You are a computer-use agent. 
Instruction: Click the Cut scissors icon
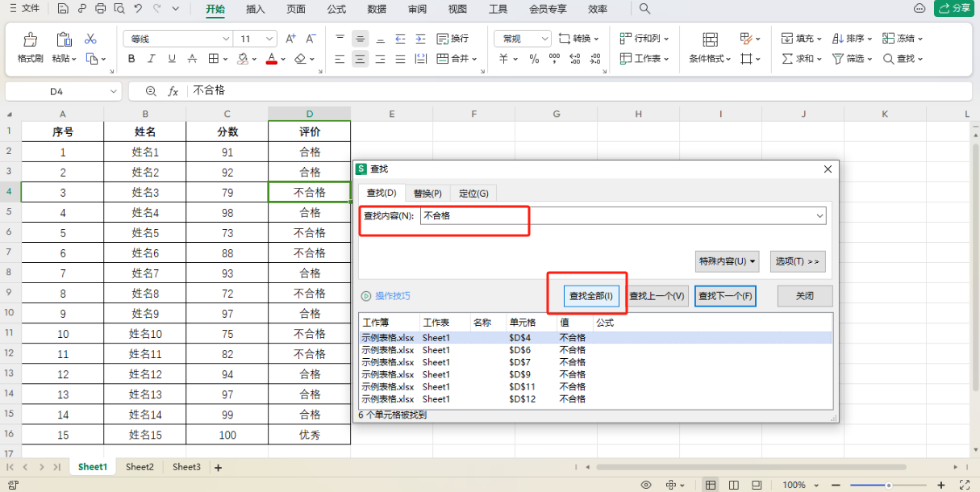[90, 39]
